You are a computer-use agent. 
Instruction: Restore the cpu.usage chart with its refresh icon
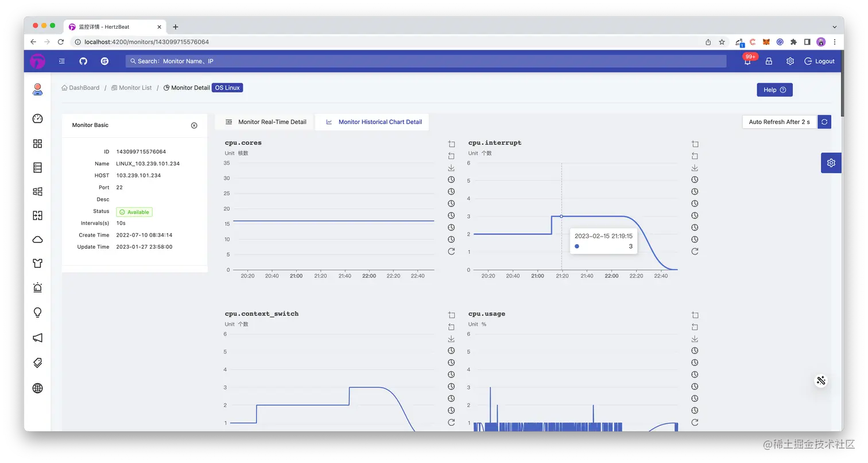click(695, 422)
